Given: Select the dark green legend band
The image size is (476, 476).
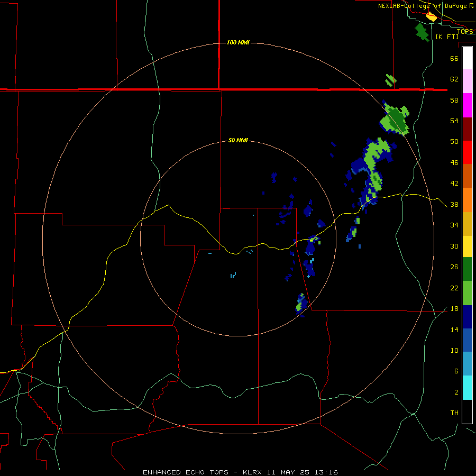Looking at the screenshot, I should click(x=467, y=269).
